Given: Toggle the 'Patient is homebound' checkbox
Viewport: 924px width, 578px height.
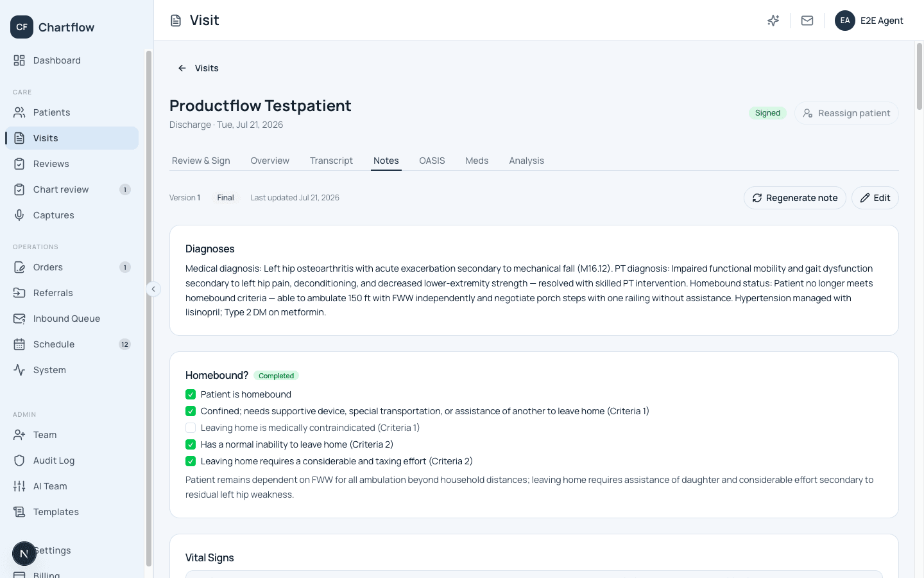Looking at the screenshot, I should [191, 394].
